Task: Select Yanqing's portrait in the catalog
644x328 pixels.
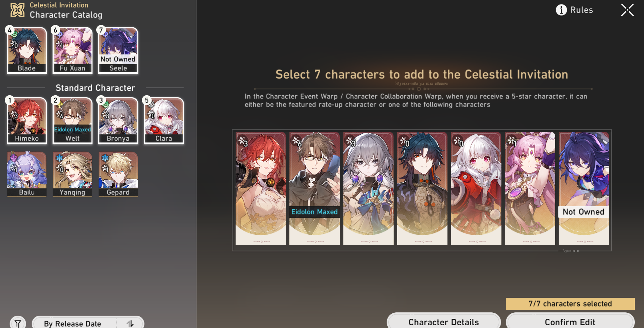Action: click(x=72, y=174)
